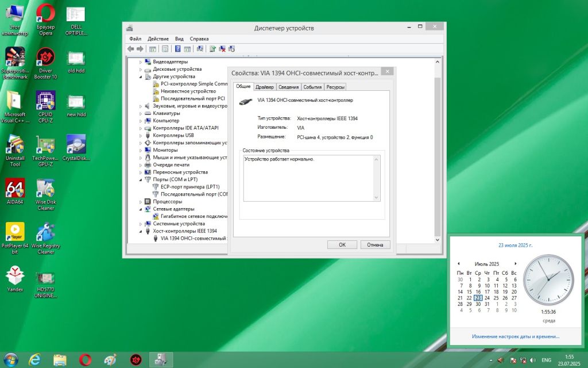Image resolution: width=588 pixels, height=368 pixels.
Task: Select the PotPlayer 64 bit desktop icon
Action: [15, 238]
